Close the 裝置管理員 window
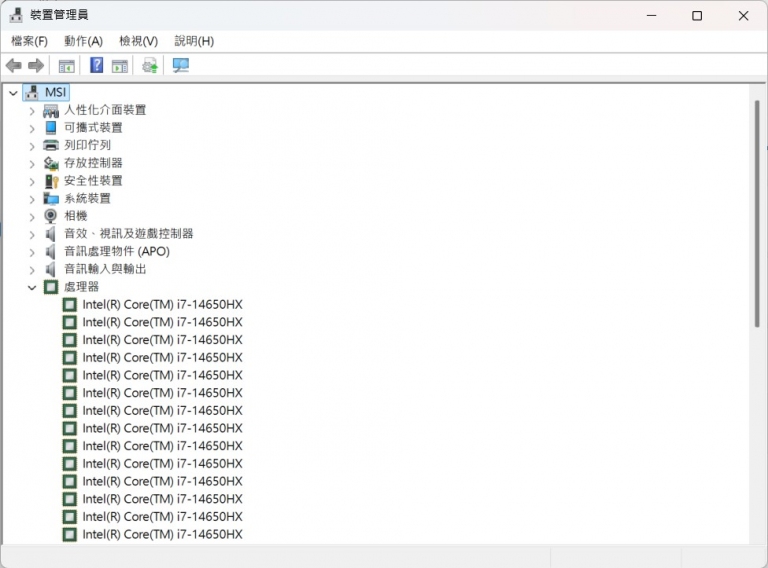The width and height of the screenshot is (768, 568). [743, 16]
